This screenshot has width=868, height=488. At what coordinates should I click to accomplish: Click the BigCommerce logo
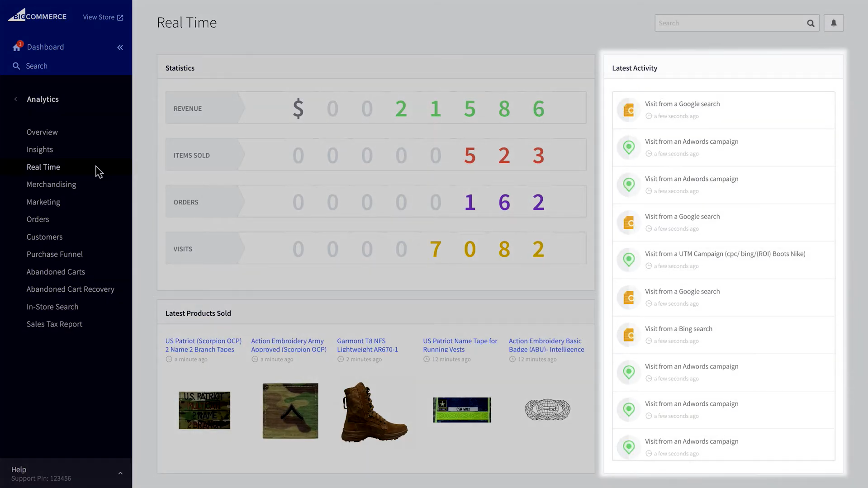point(37,15)
